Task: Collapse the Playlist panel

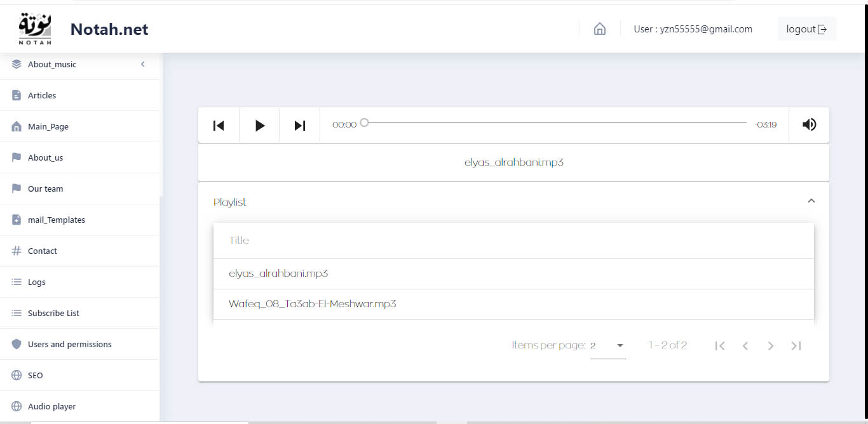Action: 811,201
